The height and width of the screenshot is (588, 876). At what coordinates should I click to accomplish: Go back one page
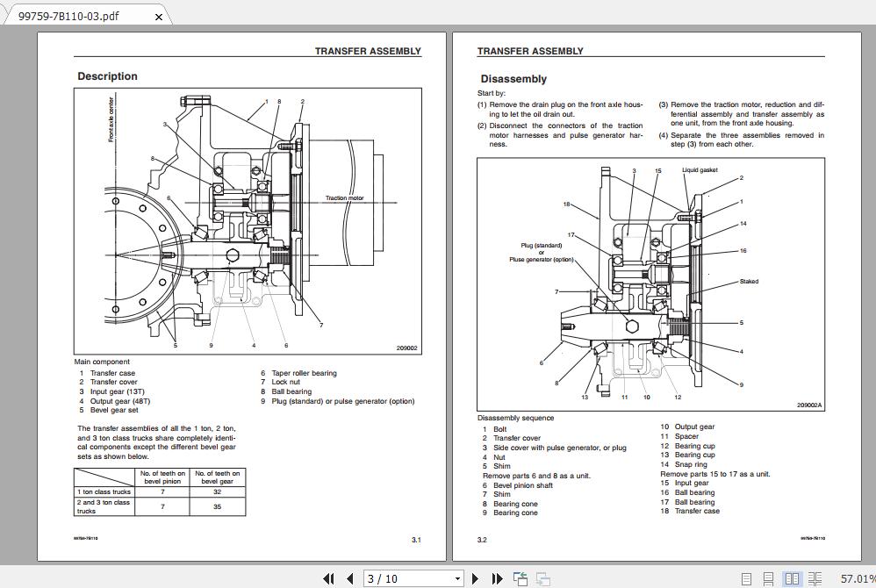coord(350,577)
